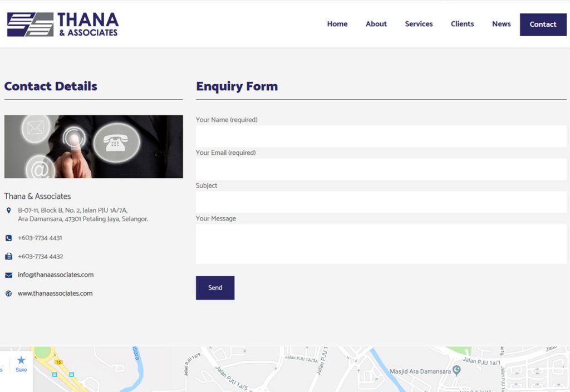
Task: Go to the About page
Action: [x=376, y=24]
